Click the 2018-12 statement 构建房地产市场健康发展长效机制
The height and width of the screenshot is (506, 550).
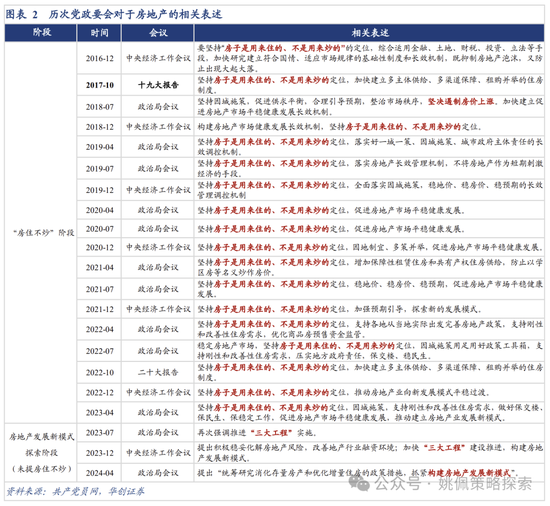[x=340, y=127]
